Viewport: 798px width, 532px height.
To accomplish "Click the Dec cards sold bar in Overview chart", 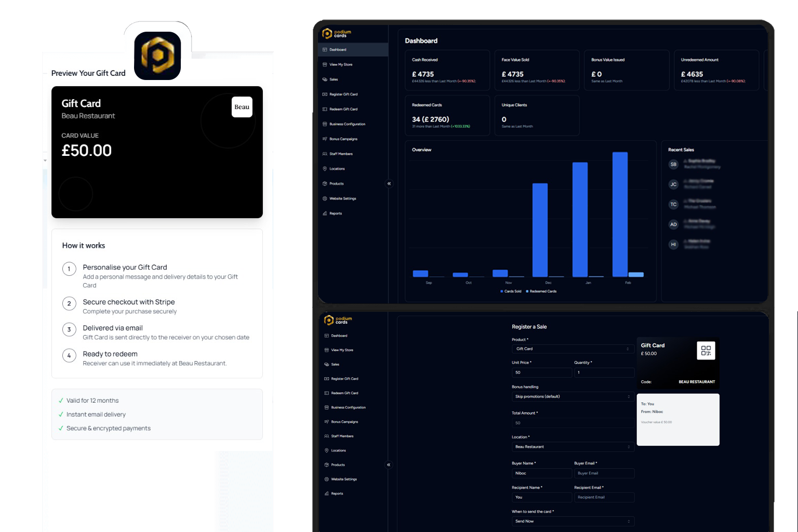I will tap(540, 230).
